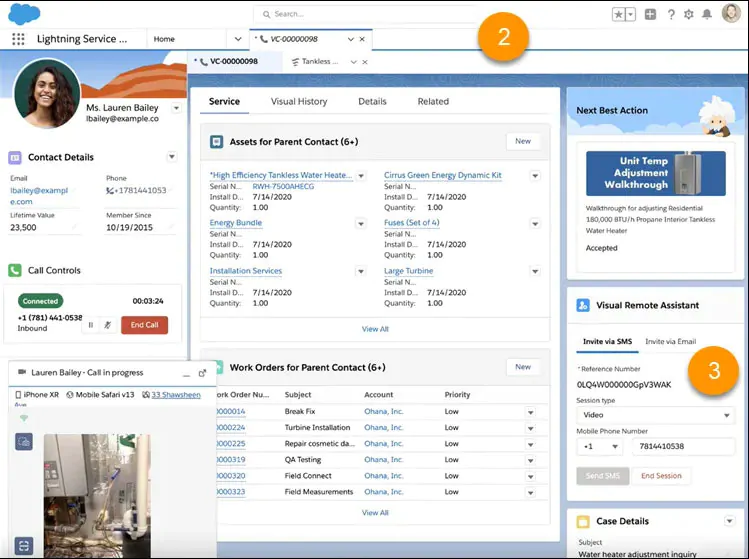Image resolution: width=749 pixels, height=559 pixels.
Task: Click the scan icon beside the video feed
Action: click(24, 545)
